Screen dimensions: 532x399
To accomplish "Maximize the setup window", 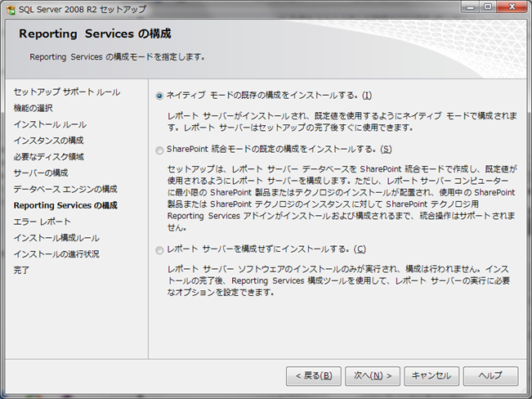I will point(488,7).
